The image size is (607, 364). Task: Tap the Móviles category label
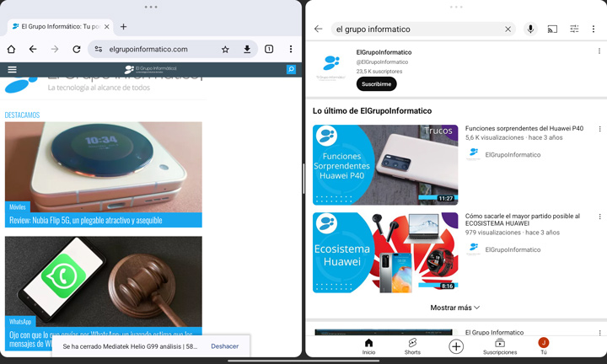18,207
